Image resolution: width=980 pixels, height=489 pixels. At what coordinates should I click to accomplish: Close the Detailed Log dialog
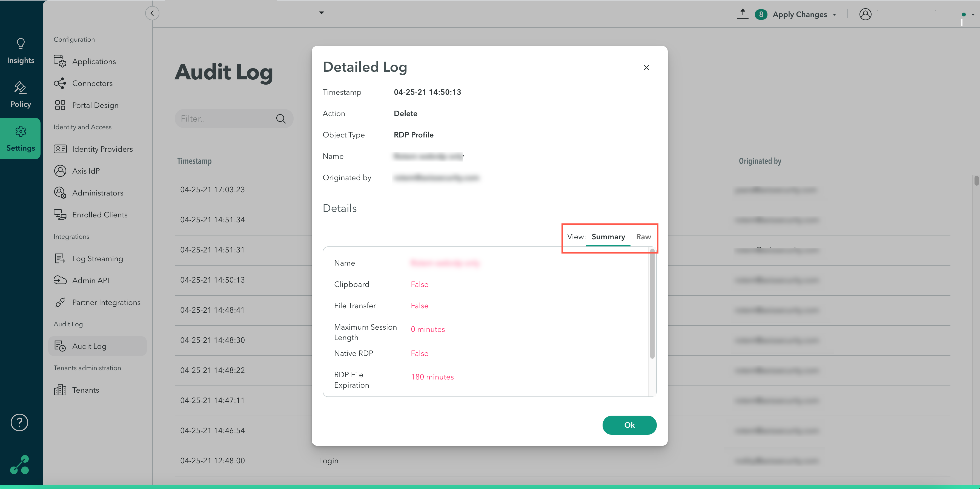(x=646, y=68)
